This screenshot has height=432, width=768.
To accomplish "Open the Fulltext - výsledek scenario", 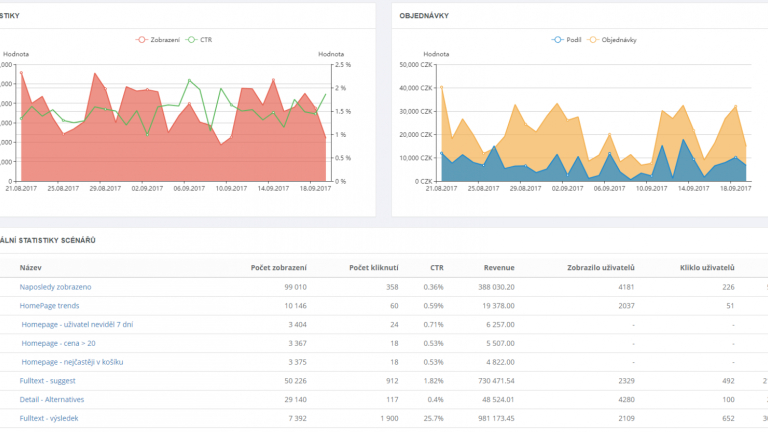I will point(49,418).
